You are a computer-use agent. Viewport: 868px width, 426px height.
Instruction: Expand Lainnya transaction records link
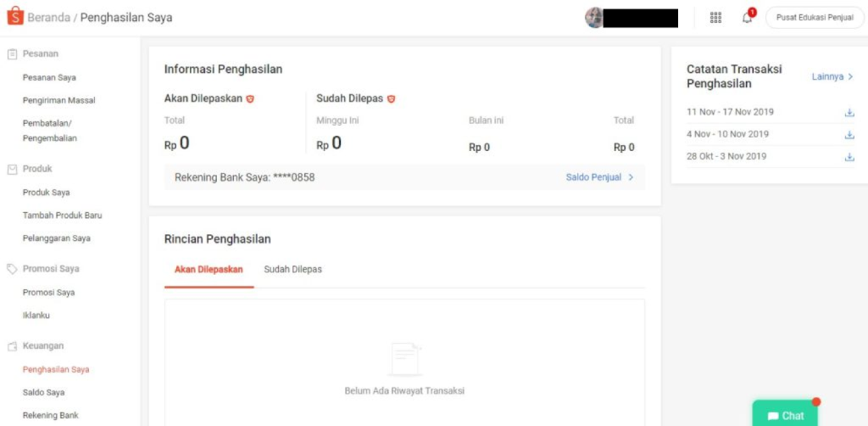(832, 76)
